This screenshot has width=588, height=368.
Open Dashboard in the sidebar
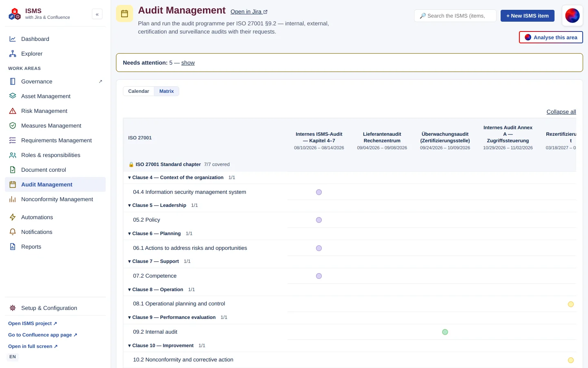point(55,39)
